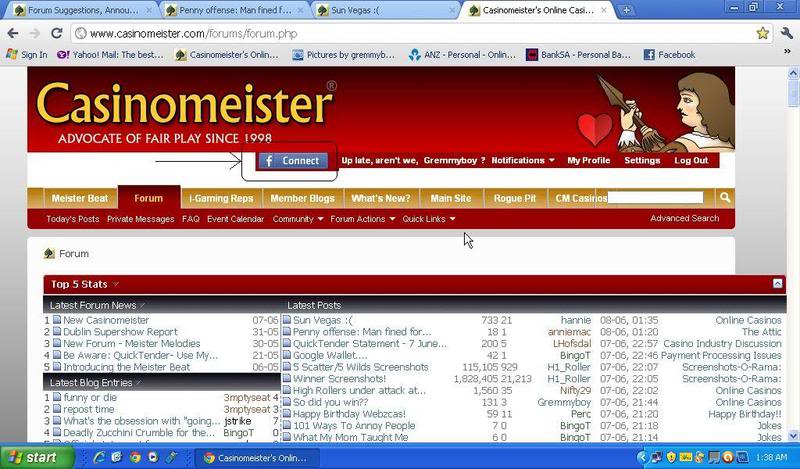Open new tab with plus button

coord(626,10)
